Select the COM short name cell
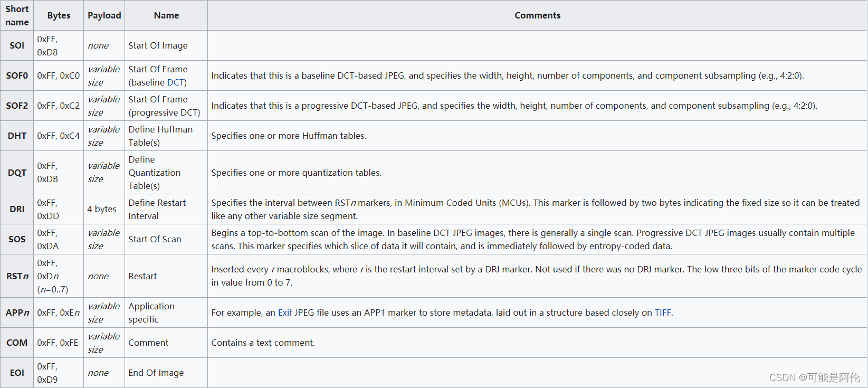The image size is (868, 388). point(17,343)
